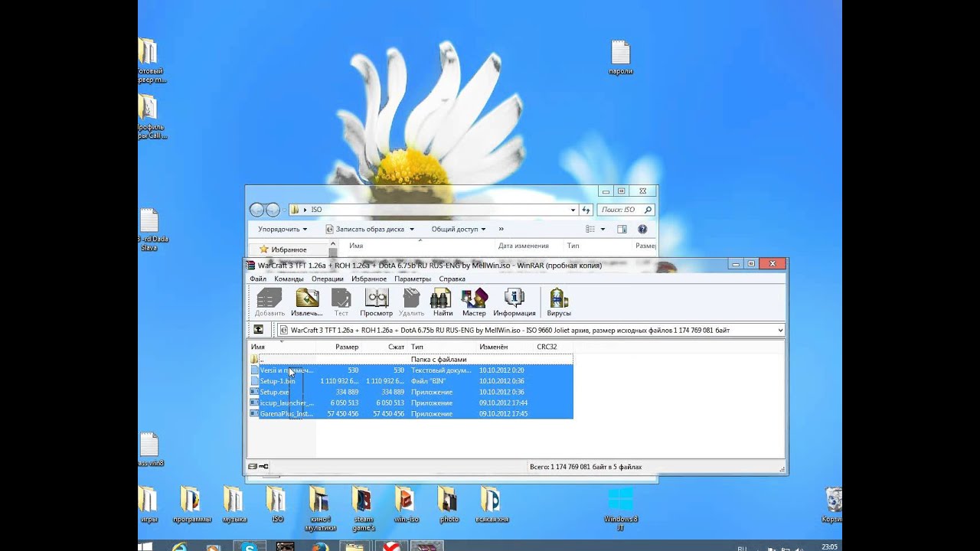Open the пароли file on desktop
The width and height of the screenshot is (980, 551).
(621, 57)
